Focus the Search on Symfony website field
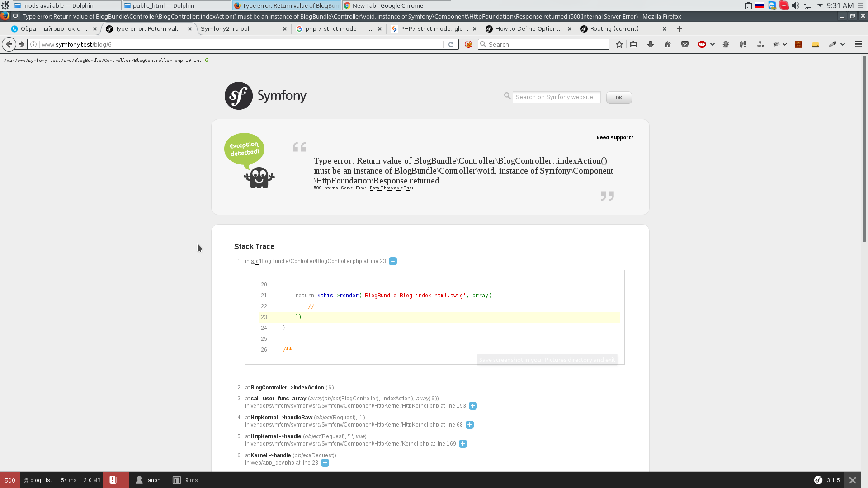Screen dimensions: 868x488 (x=557, y=97)
